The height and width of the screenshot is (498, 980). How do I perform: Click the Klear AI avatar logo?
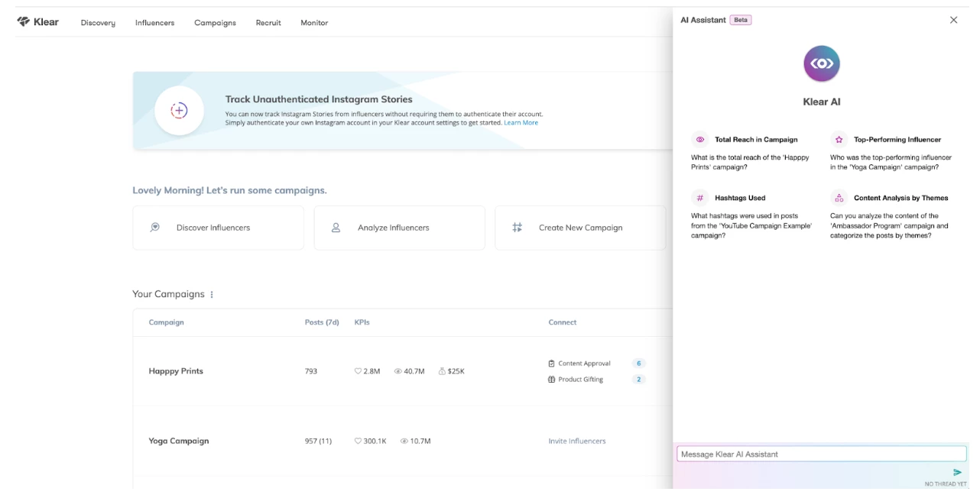pos(822,63)
